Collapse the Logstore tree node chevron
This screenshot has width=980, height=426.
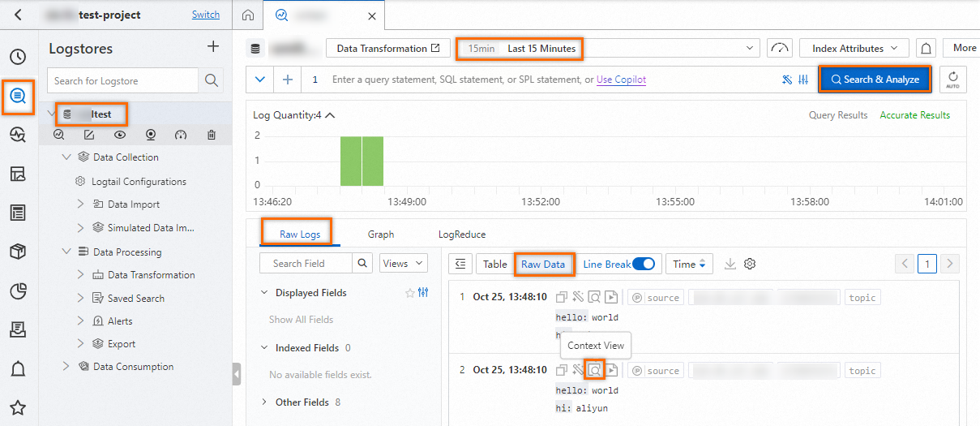tap(52, 114)
